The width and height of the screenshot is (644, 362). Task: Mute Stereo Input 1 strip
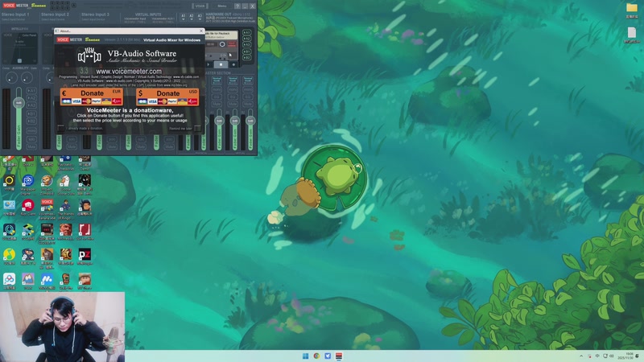click(31, 146)
